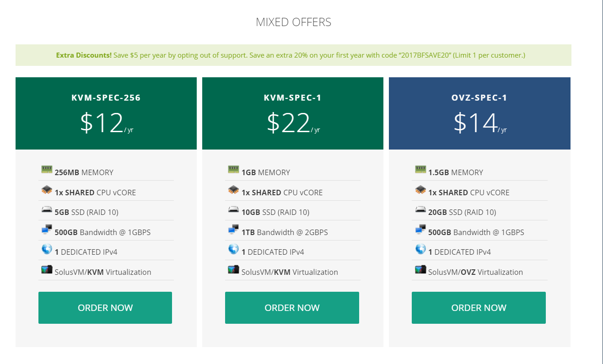
Task: Click the blue OVZ-SPEC-1 $14 price header
Action: 479,113
